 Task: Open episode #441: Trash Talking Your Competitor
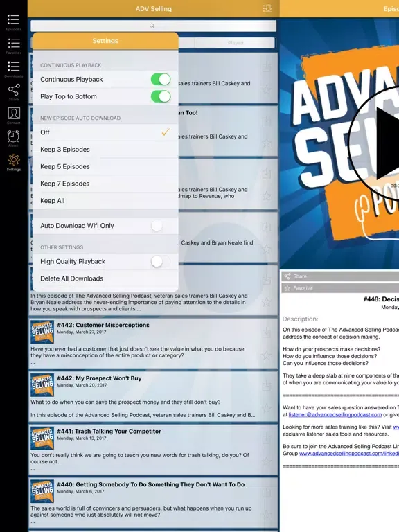(153, 449)
